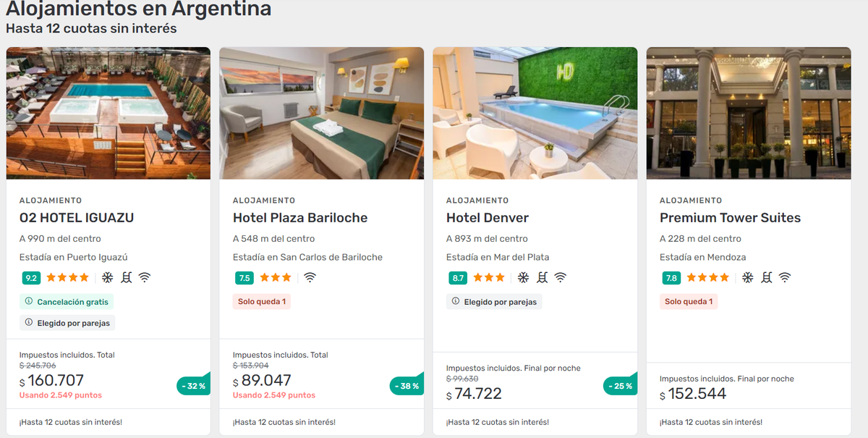Click the air conditioning icon on O2 HOTEL IGUAZU
This screenshot has height=438, width=868.
point(107,277)
